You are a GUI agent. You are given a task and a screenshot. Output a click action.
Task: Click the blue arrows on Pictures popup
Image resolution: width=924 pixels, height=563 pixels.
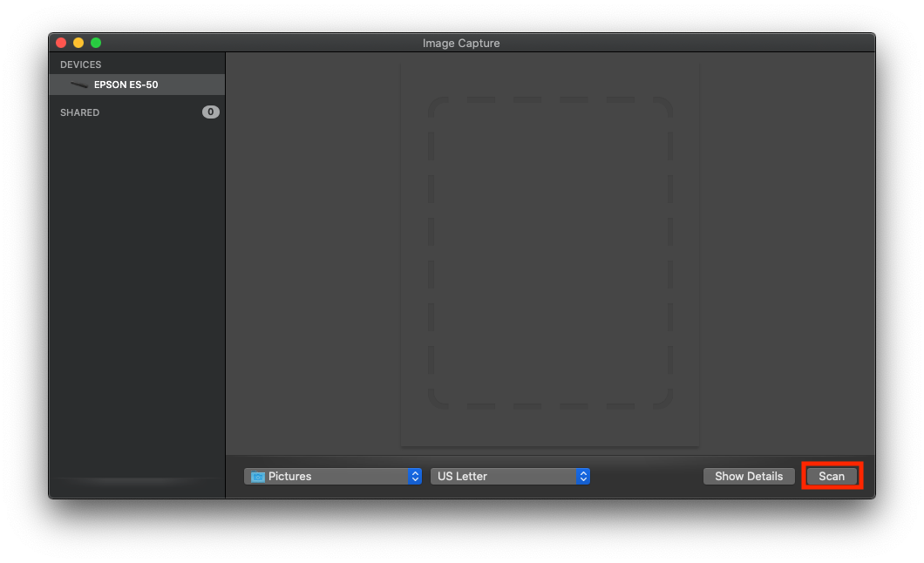tap(415, 477)
